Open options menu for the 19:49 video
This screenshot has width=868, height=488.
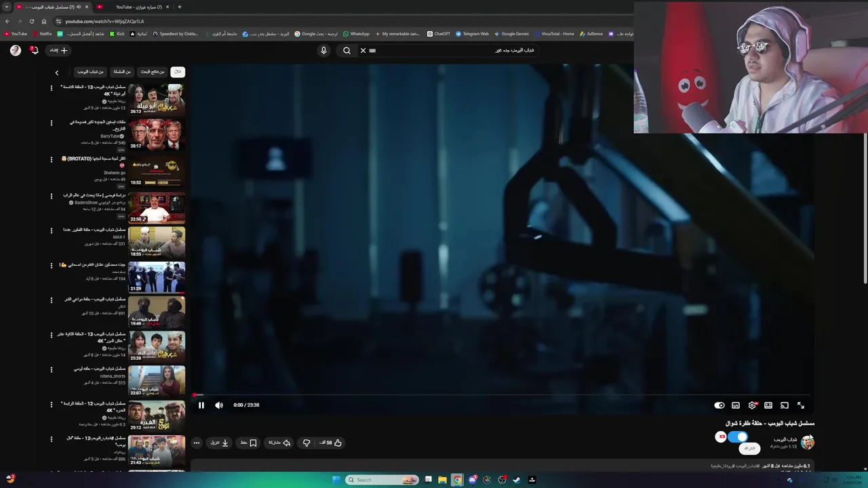click(x=52, y=300)
